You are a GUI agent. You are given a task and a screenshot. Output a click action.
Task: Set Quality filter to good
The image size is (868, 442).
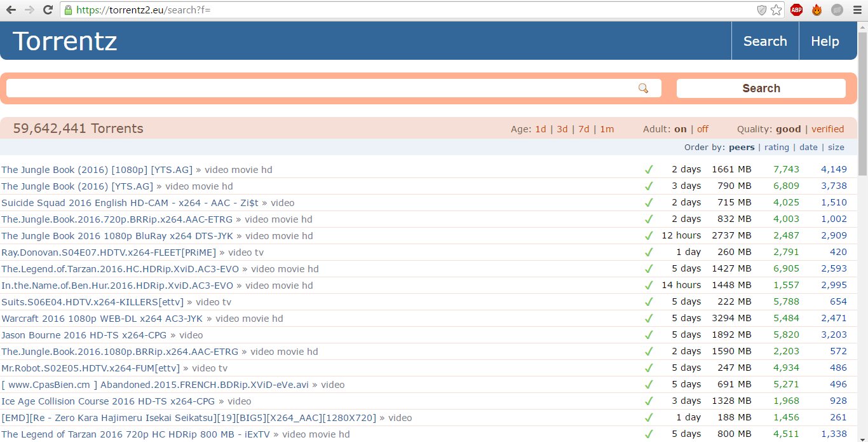789,129
